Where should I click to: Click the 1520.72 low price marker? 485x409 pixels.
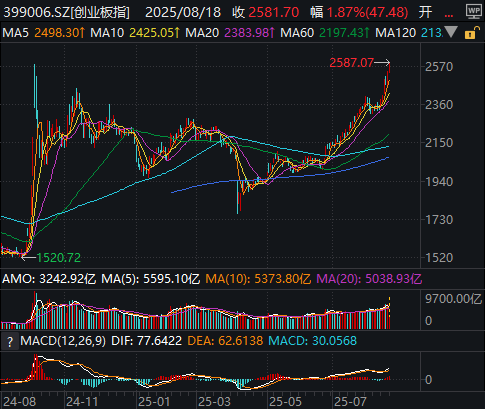(59, 258)
